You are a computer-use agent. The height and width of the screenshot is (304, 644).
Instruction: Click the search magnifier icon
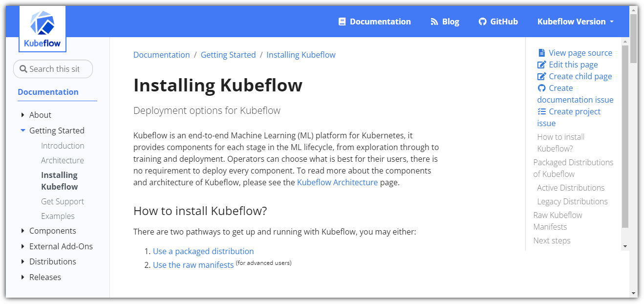[x=23, y=69]
